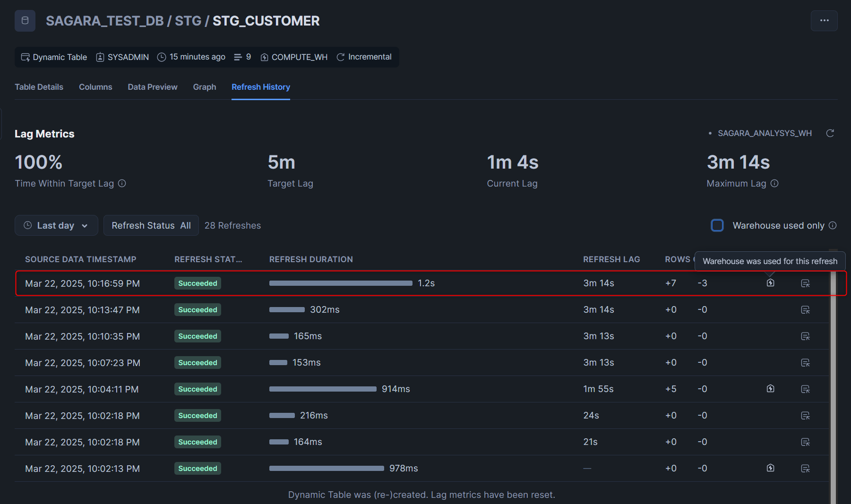Click the 24s refresh lag value
This screenshot has width=851, height=504.
tap(591, 415)
